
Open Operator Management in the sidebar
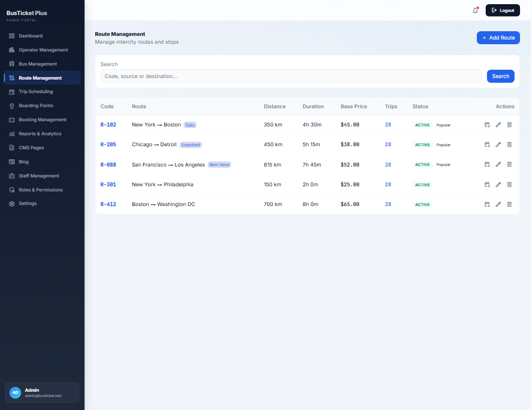coord(42,50)
